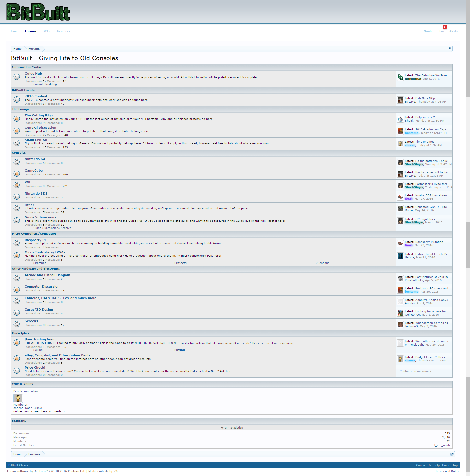Open the Guide Submissions Archive subforum
This screenshot has height=476, width=470.
tap(52, 228)
